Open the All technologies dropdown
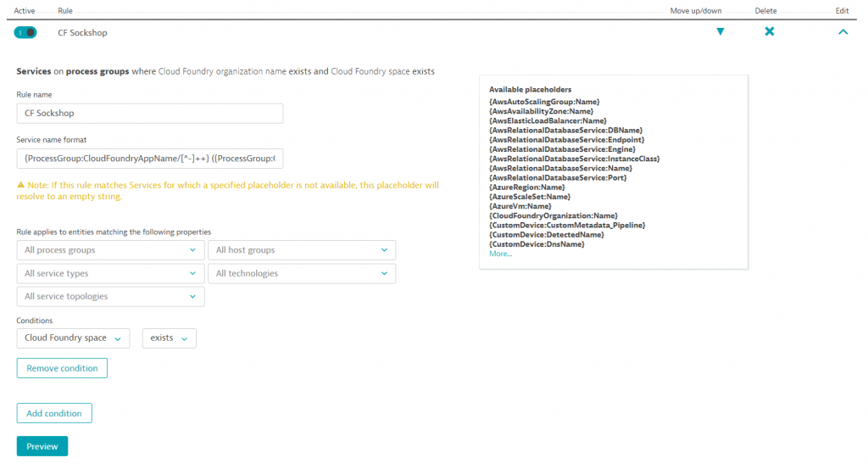Image resolution: width=868 pixels, height=469 pixels. [x=301, y=274]
